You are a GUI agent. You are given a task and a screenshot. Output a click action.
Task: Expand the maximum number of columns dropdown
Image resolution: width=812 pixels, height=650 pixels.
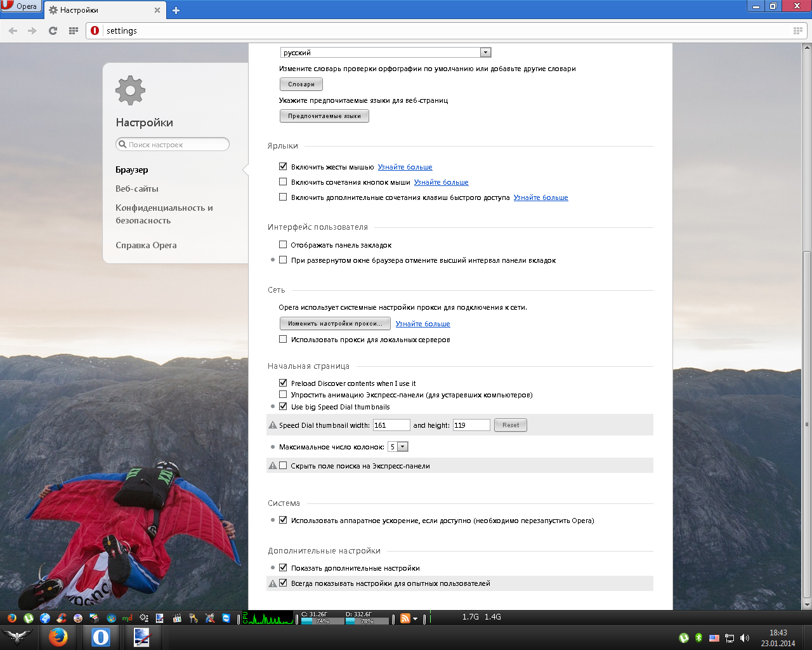[402, 447]
